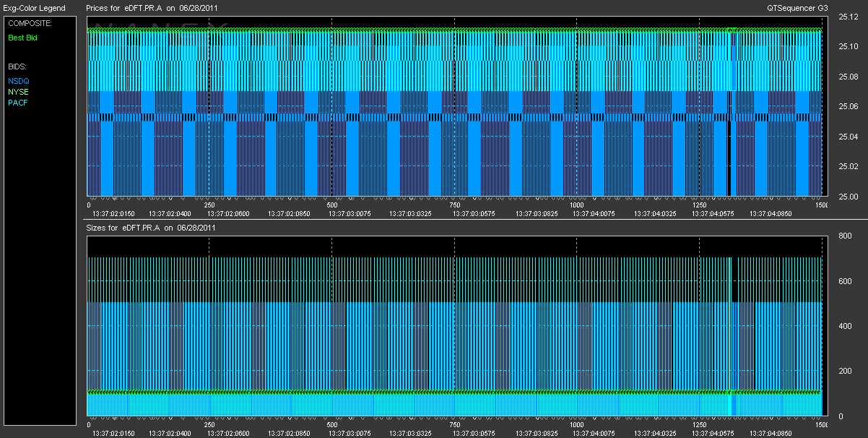Image resolution: width=868 pixels, height=438 pixels.
Task: Click timestamp 13:37:03:0825 under Prices chart
Action: click(x=538, y=214)
